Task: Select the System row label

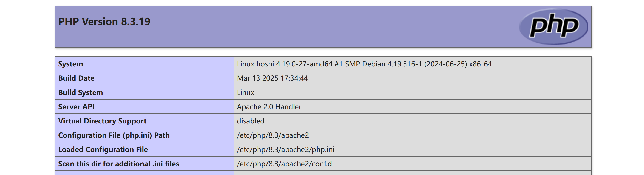Action: click(x=144, y=64)
